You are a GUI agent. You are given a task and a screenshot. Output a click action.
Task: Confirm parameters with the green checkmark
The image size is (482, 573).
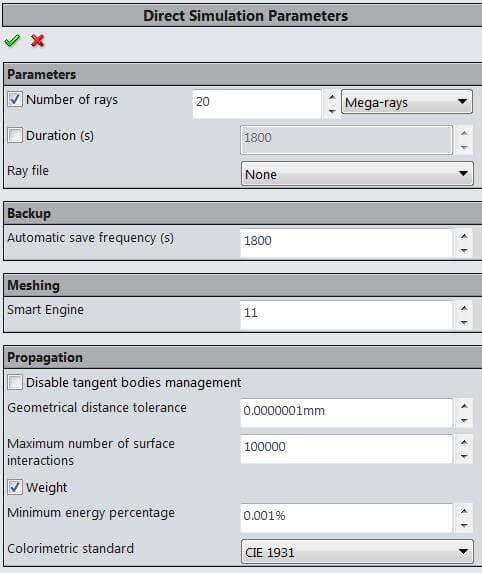click(12, 41)
